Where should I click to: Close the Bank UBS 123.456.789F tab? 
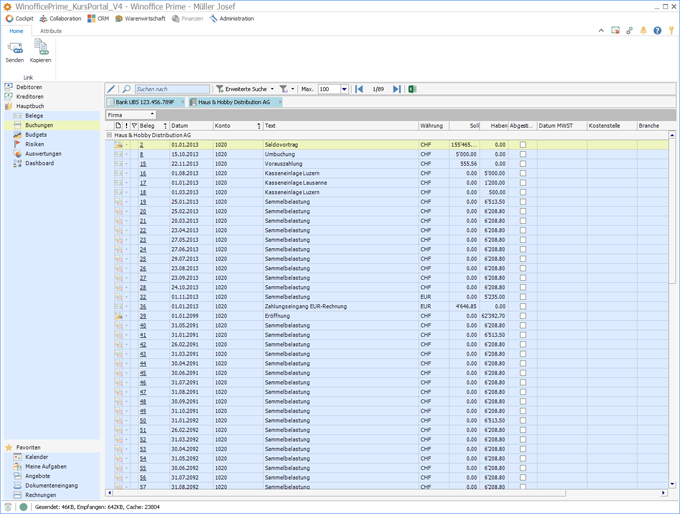(182, 102)
